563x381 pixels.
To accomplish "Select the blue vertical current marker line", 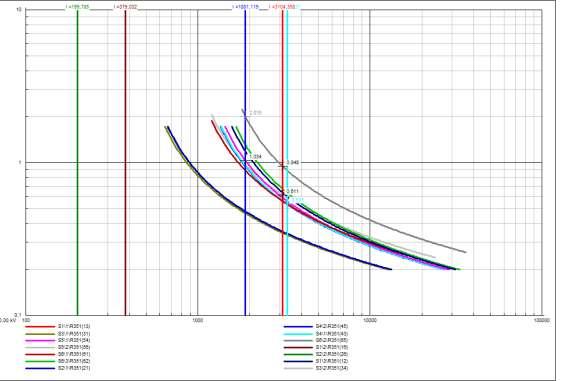I will (x=245, y=162).
